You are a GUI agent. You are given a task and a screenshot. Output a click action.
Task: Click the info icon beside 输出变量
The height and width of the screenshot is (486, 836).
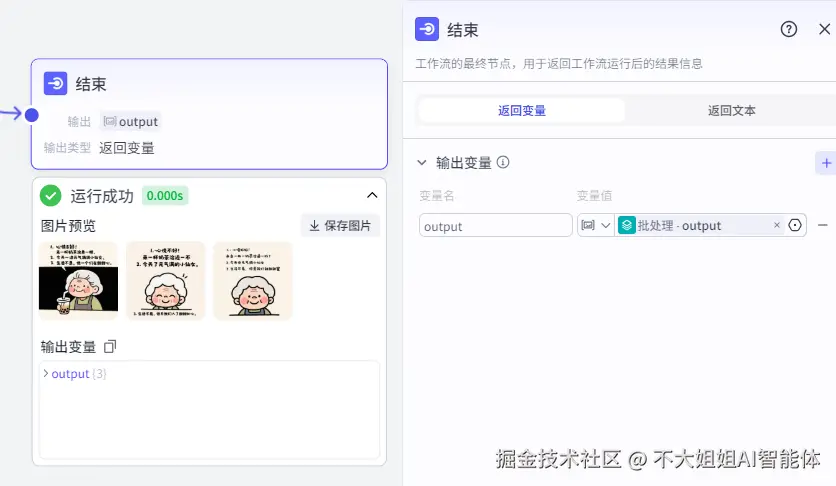pos(503,162)
